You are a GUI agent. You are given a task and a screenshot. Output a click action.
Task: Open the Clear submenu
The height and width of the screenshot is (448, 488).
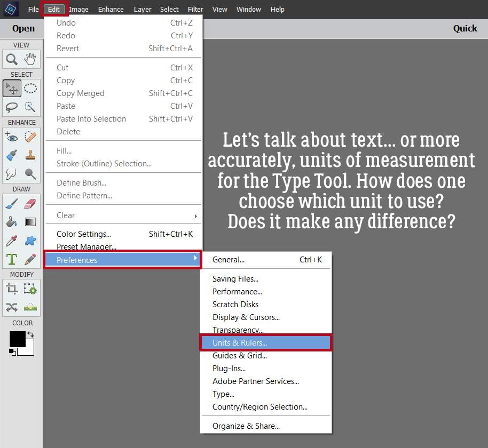[x=65, y=215]
